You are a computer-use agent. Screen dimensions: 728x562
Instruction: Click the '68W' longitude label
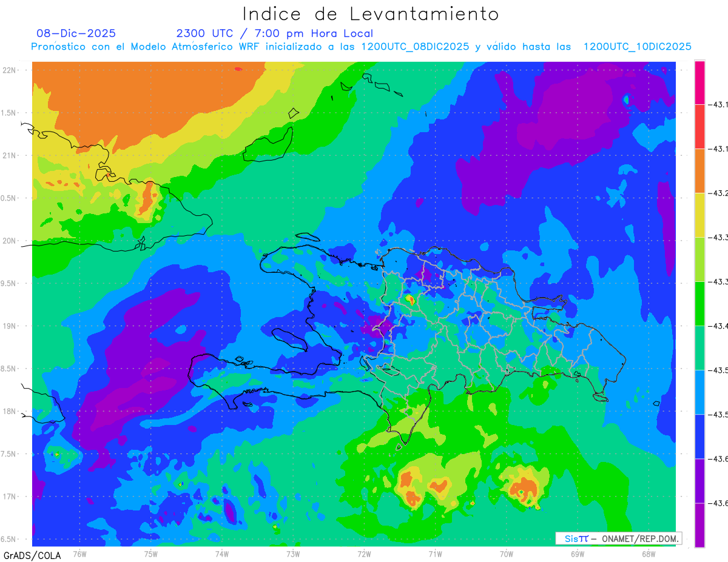(649, 554)
